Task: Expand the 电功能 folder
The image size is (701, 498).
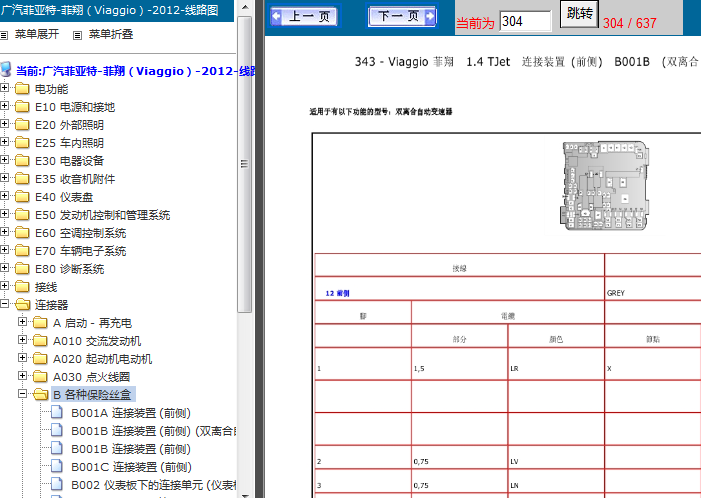Action: [x=4, y=88]
